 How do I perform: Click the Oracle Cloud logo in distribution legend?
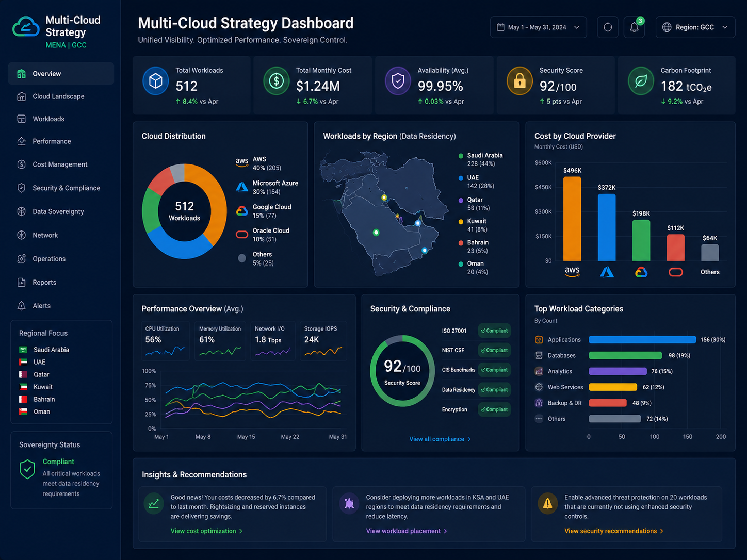coord(242,235)
